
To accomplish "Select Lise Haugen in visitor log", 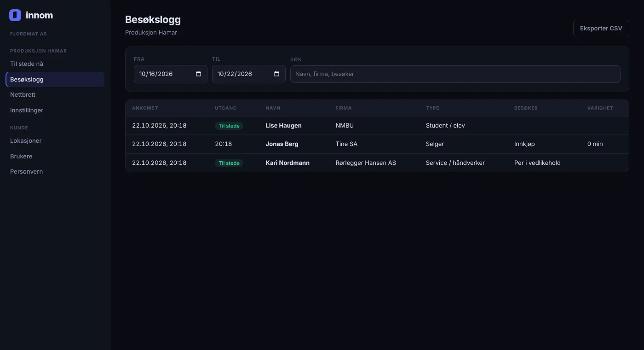I will point(284,126).
